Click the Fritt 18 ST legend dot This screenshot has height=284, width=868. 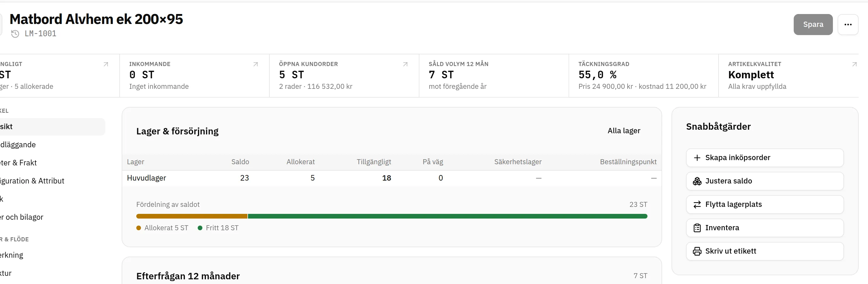[200, 228]
